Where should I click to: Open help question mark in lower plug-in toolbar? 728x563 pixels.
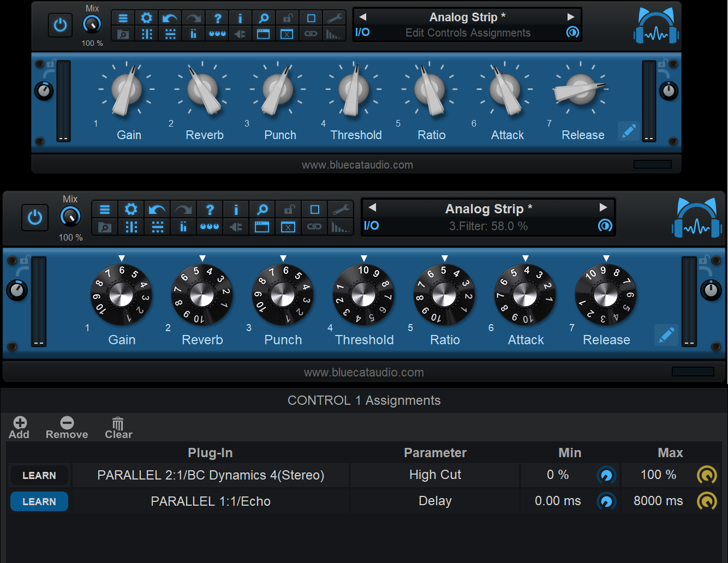click(210, 209)
